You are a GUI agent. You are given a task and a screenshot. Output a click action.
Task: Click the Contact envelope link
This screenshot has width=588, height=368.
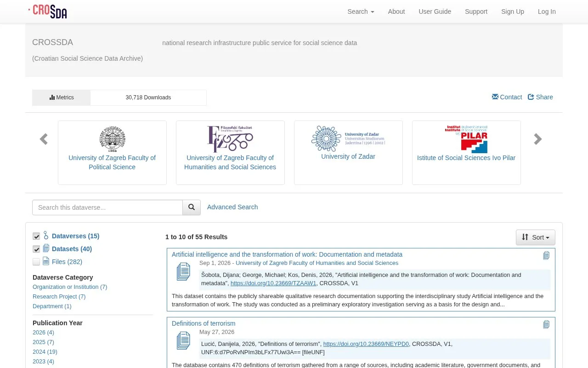click(507, 97)
